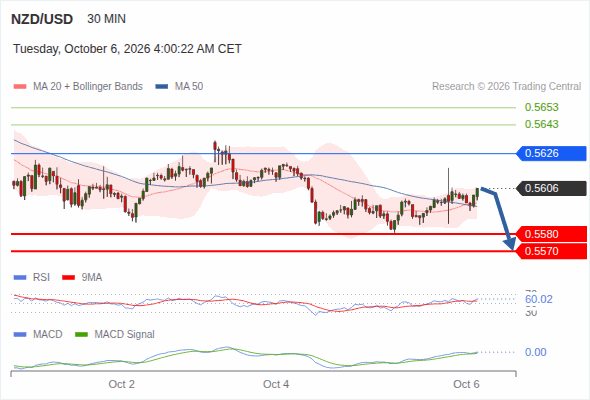The width and height of the screenshot is (590, 400).
Task: Click the RSI blue legend swatch
Action: point(20,278)
